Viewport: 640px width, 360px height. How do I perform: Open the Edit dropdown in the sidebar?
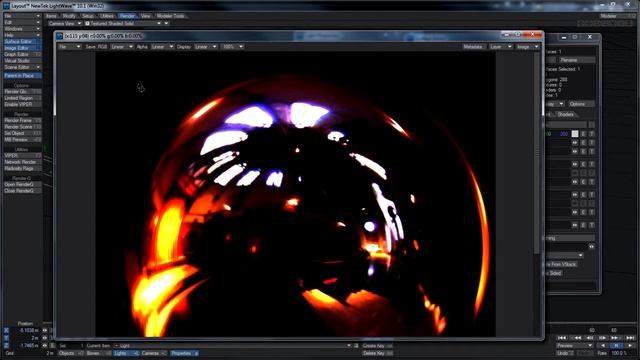coord(22,22)
